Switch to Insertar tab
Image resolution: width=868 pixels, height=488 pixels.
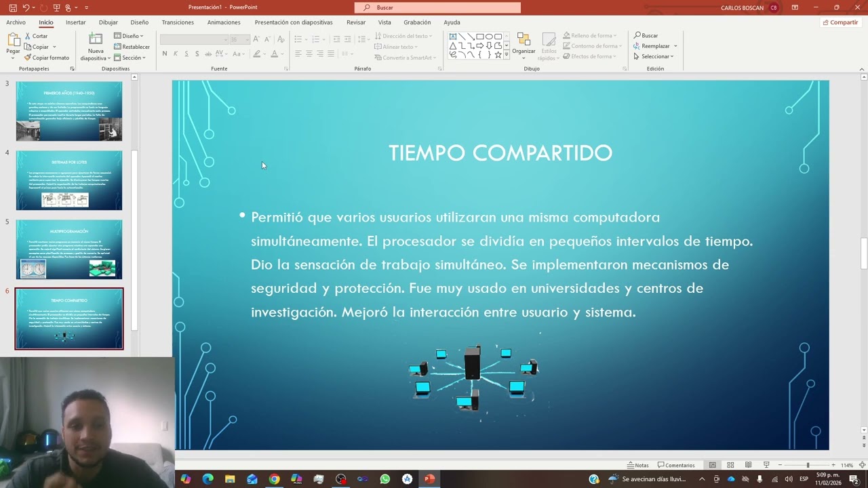tap(75, 22)
